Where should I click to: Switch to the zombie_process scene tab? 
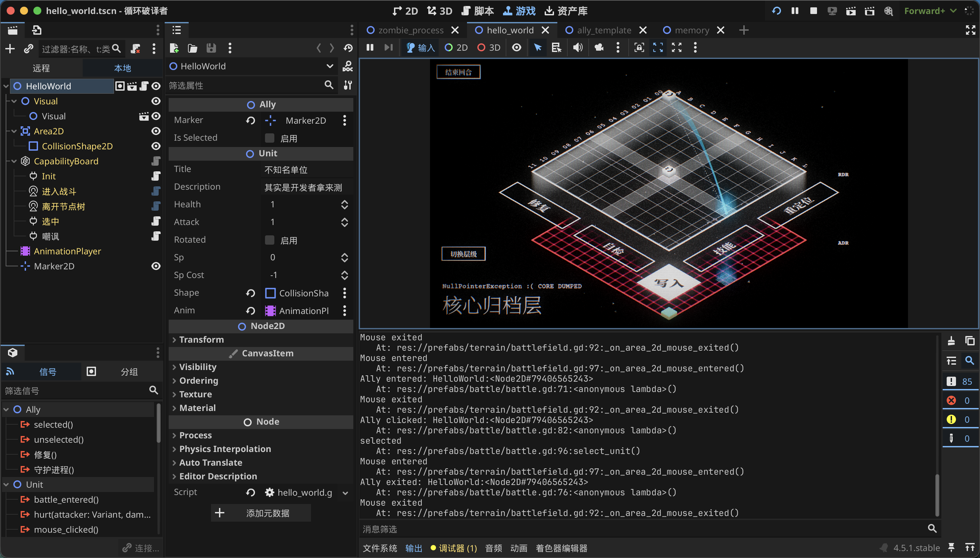411,30
